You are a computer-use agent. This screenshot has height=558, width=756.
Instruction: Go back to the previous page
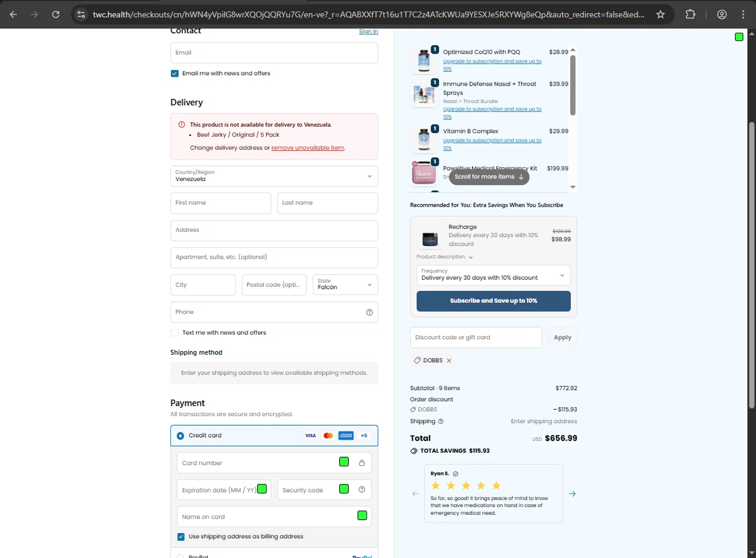[x=14, y=15]
